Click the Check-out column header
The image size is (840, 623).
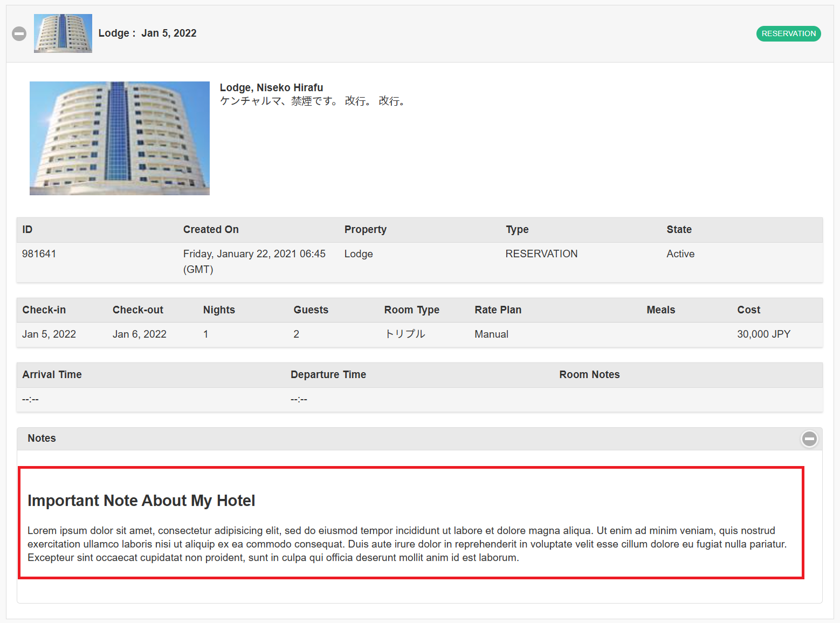138,310
